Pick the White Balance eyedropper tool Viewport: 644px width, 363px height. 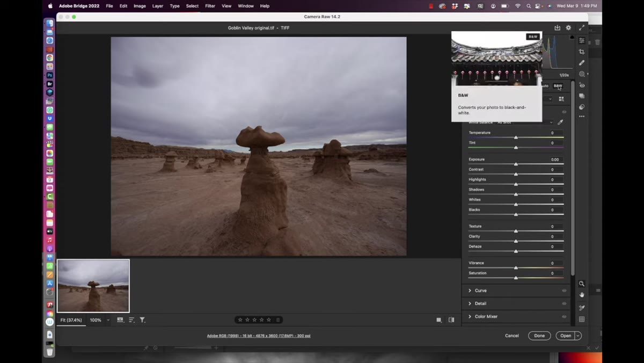(x=560, y=122)
